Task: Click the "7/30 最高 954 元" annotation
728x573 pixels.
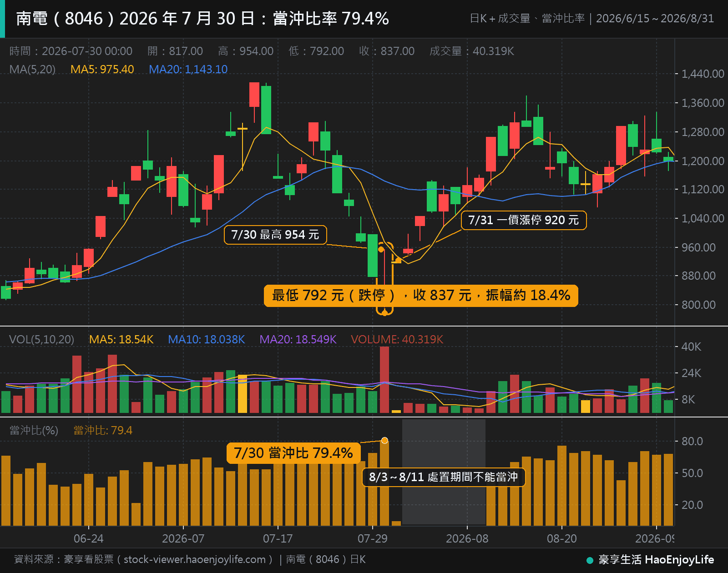Action: click(x=275, y=235)
